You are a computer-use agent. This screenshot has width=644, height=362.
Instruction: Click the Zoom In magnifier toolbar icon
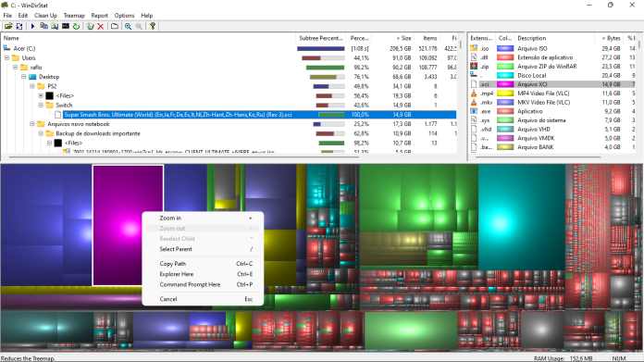coord(128,26)
